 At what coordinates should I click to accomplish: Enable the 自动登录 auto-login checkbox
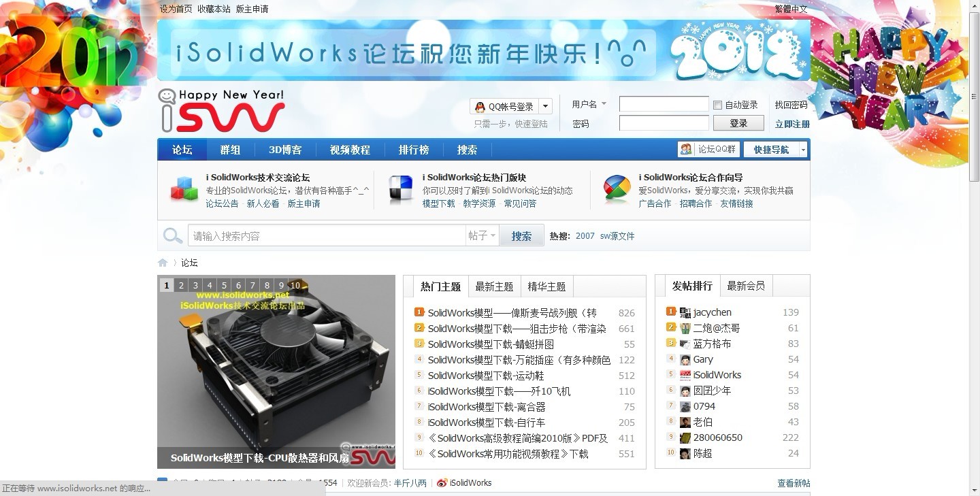point(717,105)
